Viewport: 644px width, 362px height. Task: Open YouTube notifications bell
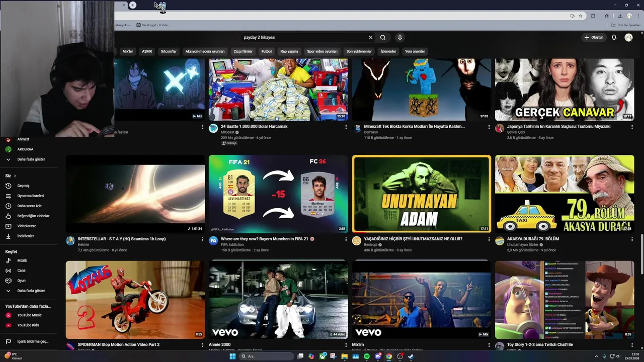pyautogui.click(x=614, y=37)
